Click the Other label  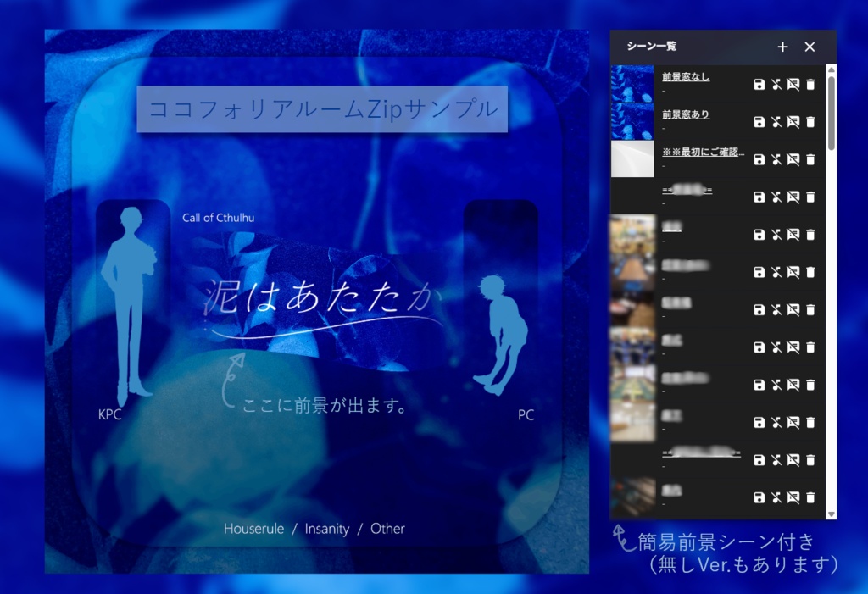coord(387,530)
